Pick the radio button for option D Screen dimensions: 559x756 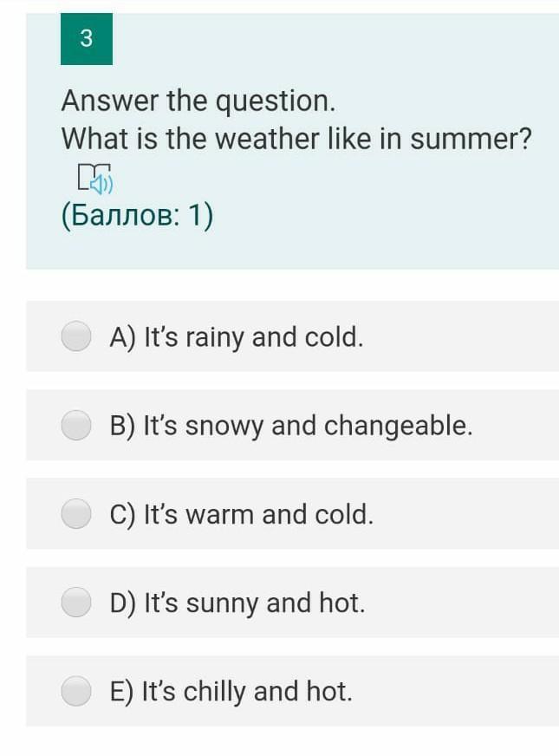point(76,602)
